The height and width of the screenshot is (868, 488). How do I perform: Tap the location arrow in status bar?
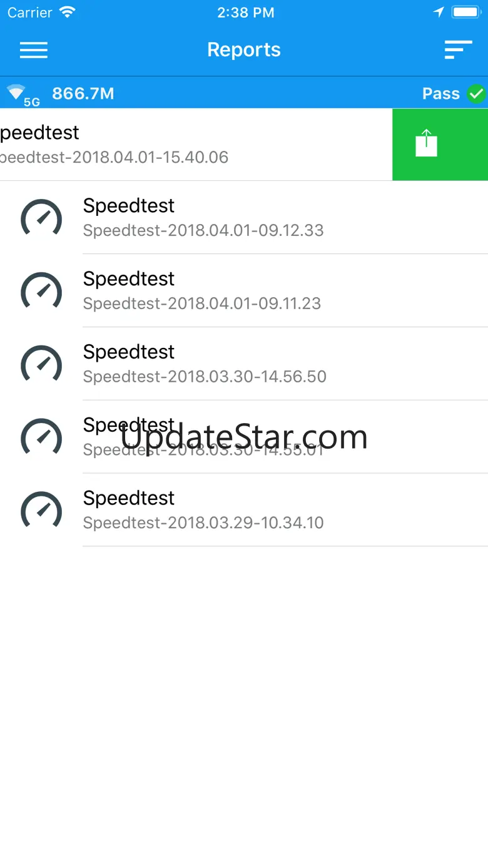tap(439, 13)
